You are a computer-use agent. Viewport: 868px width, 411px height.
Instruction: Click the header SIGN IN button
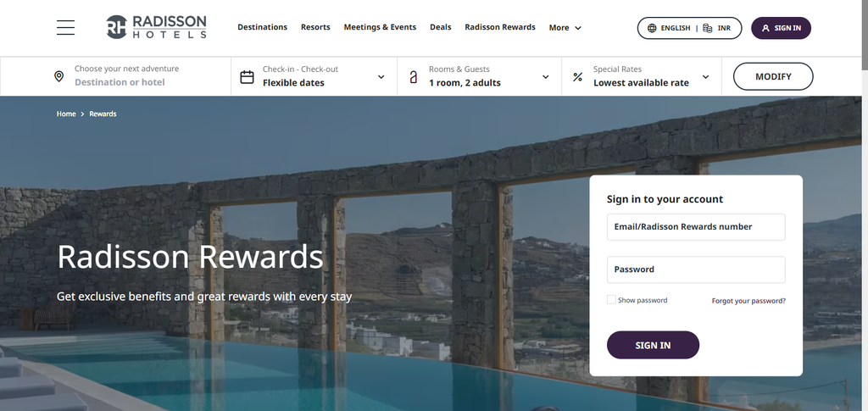click(781, 28)
